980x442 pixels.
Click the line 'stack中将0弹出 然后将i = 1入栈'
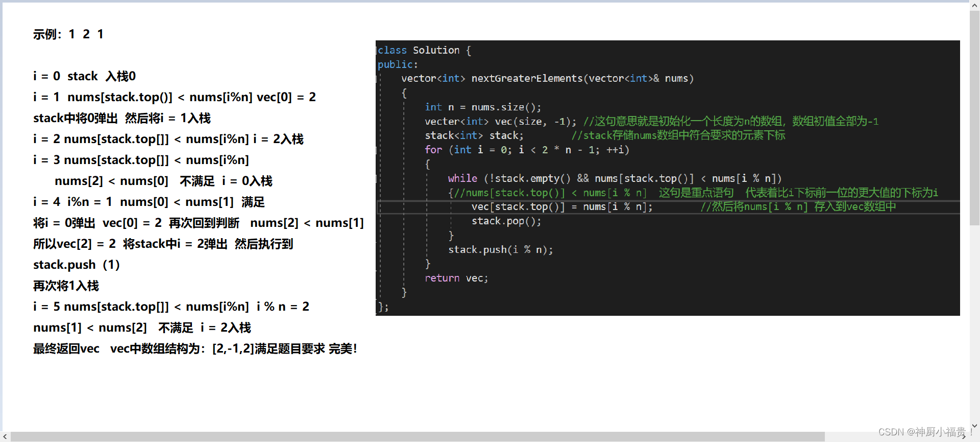point(122,118)
